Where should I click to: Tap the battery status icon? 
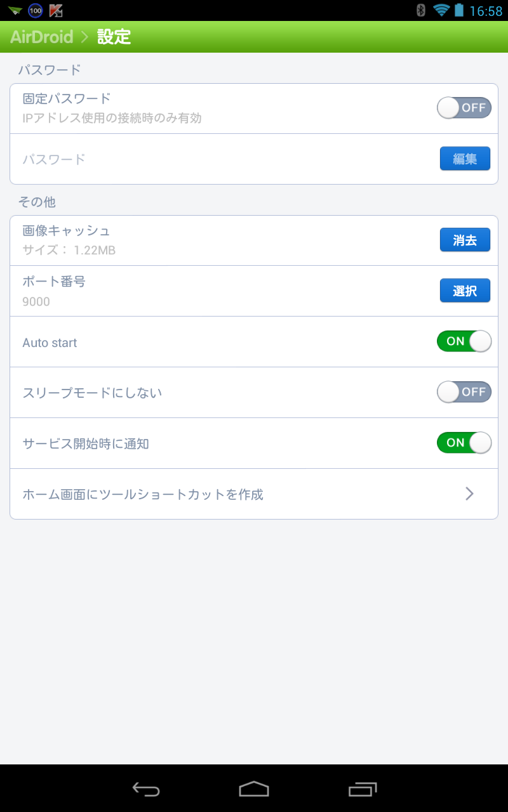point(459,10)
